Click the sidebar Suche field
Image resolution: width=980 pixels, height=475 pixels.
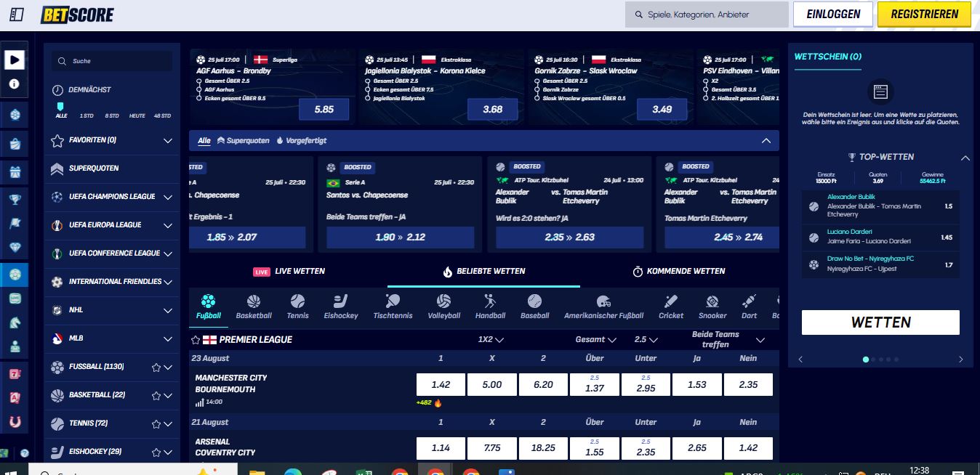pyautogui.click(x=112, y=61)
